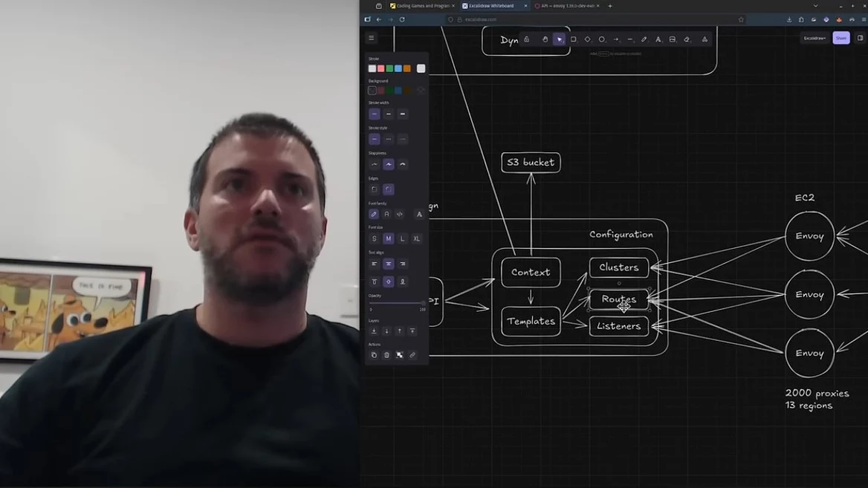This screenshot has width=868, height=488.
Task: Switch to API envoy docs tab
Action: click(x=567, y=6)
